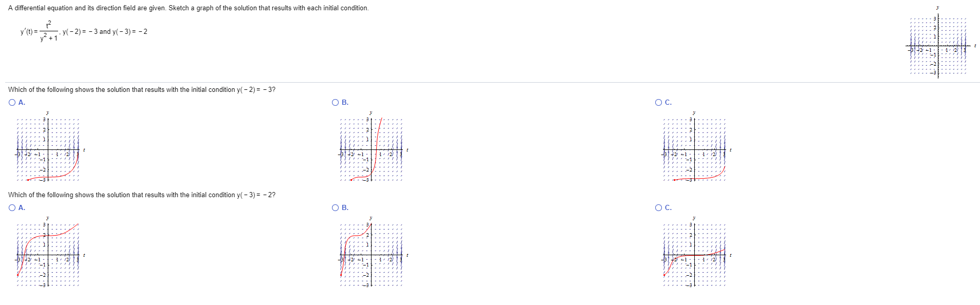Select option A for initial condition y(-2)=-3
The width and height of the screenshot is (980, 305).
(x=11, y=102)
